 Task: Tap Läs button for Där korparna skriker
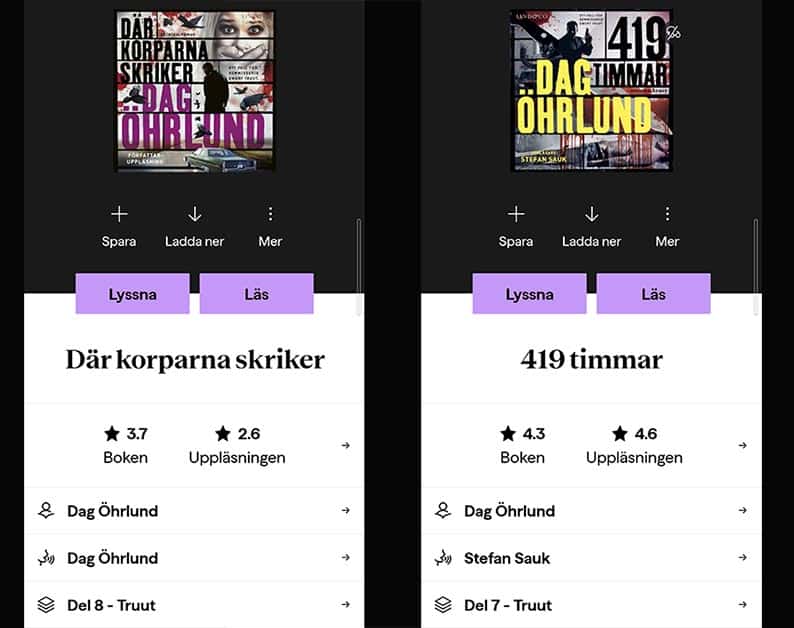coord(257,294)
